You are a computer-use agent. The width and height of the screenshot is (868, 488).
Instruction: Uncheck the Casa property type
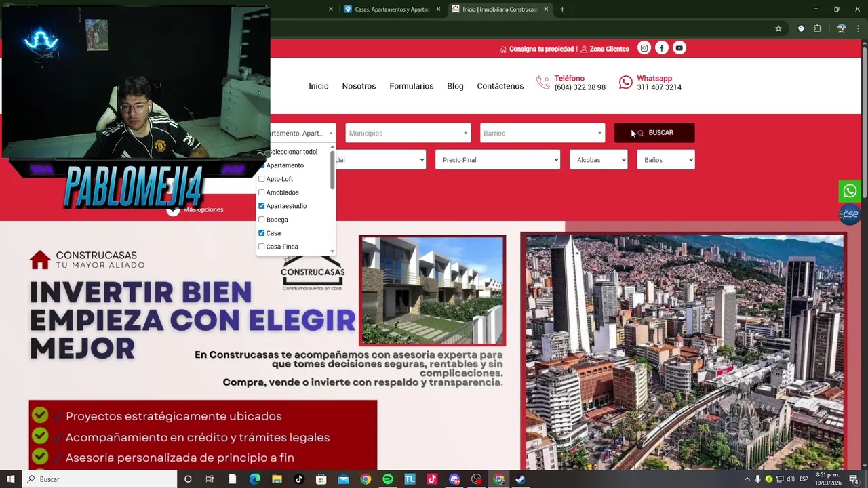(261, 233)
